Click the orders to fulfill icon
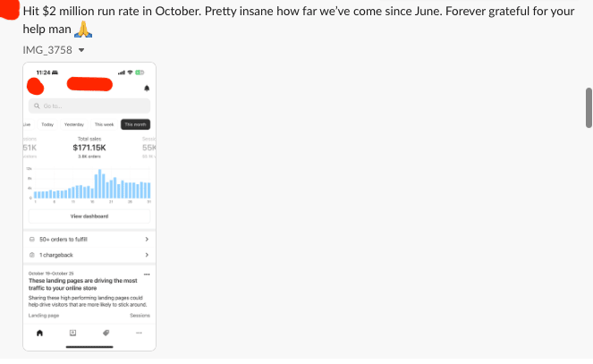 pos(32,240)
